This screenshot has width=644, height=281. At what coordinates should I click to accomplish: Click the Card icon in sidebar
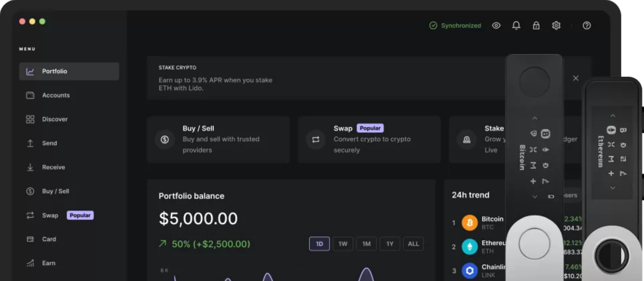30,239
